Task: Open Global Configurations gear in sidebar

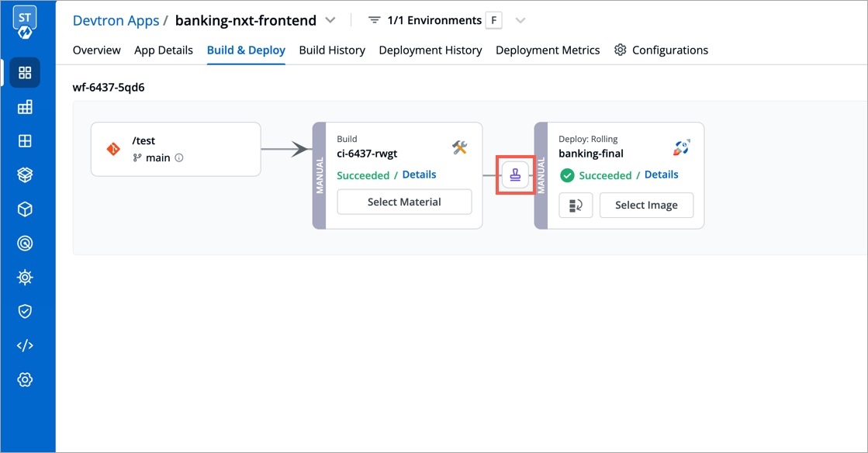Action: pos(25,379)
